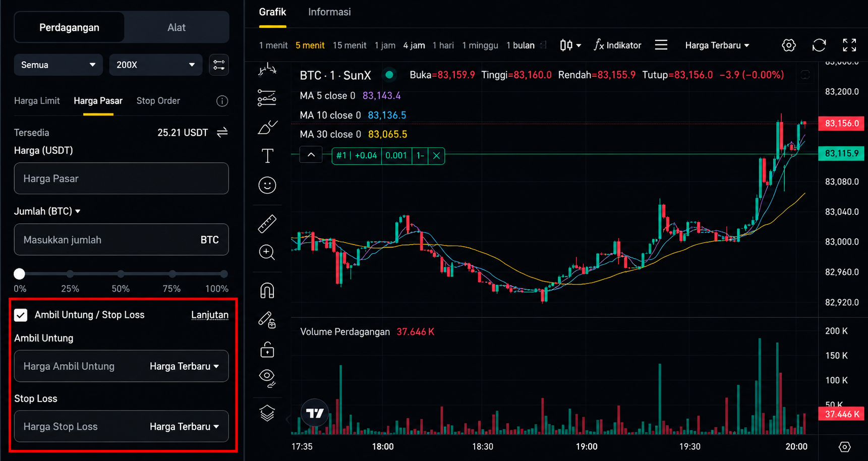868x461 pixels.
Task: Set amount slider to 100%
Action: 223,274
